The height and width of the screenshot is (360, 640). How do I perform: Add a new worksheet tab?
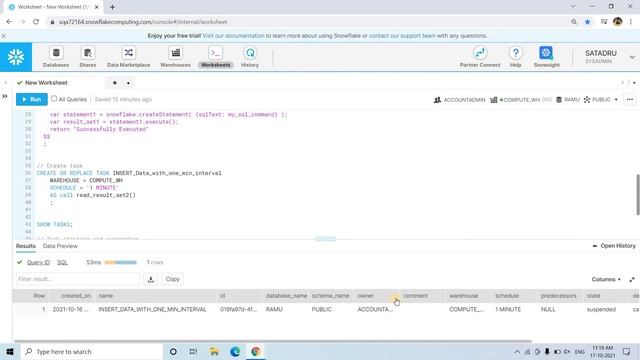click(115, 83)
